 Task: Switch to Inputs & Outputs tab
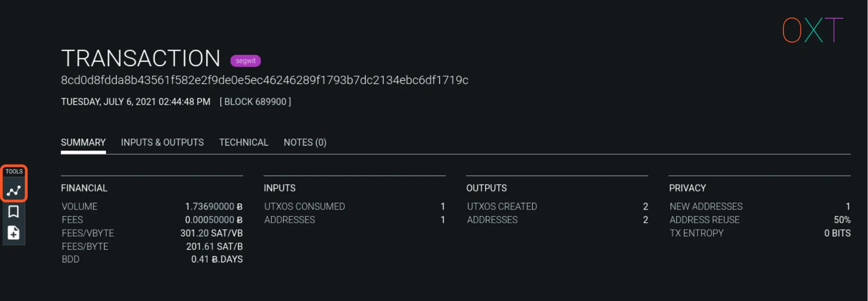click(x=162, y=142)
